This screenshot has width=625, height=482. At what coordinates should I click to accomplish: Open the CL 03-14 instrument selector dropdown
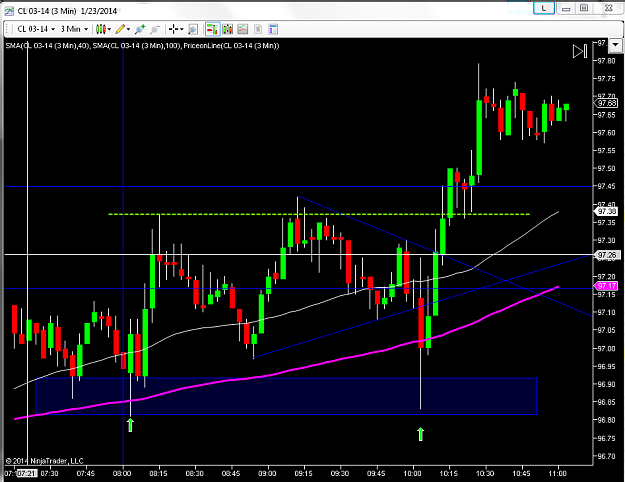coord(36,29)
